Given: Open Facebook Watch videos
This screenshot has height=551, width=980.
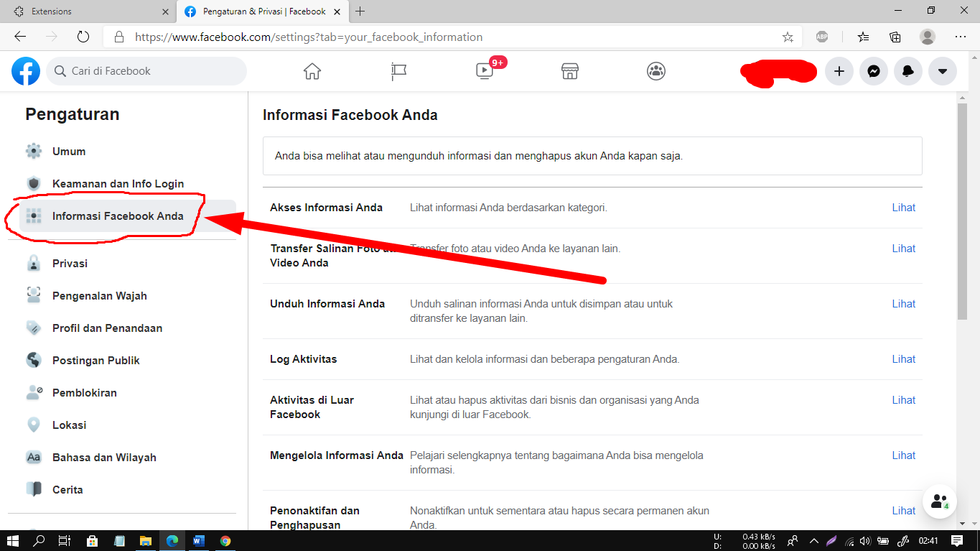Looking at the screenshot, I should 484,71.
